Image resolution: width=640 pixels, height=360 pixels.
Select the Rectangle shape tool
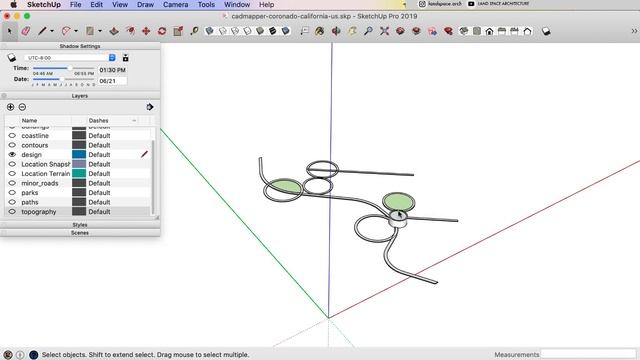pyautogui.click(x=90, y=31)
